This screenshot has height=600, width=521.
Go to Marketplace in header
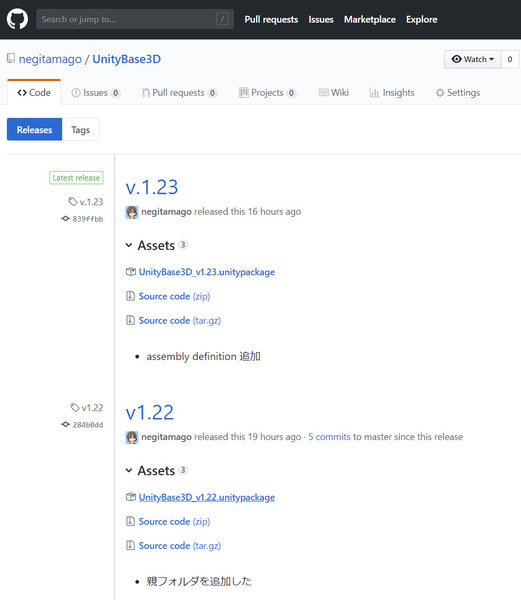tap(370, 20)
